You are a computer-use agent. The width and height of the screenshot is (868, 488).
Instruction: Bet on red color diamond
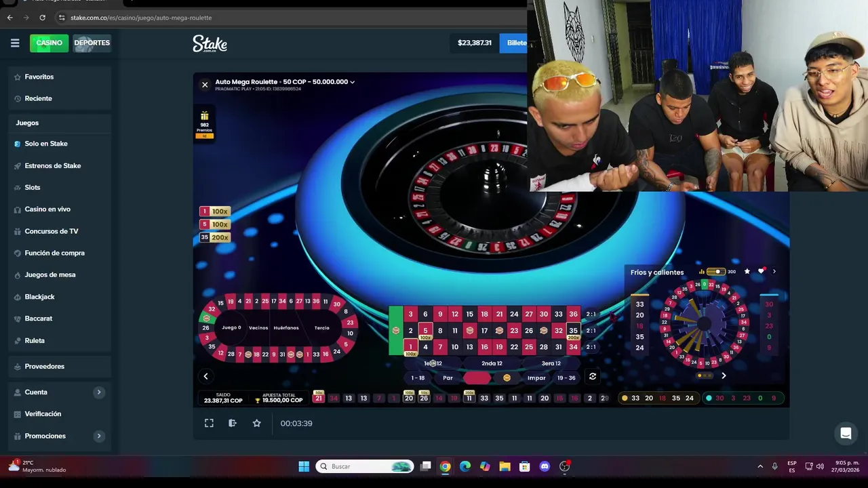point(477,378)
